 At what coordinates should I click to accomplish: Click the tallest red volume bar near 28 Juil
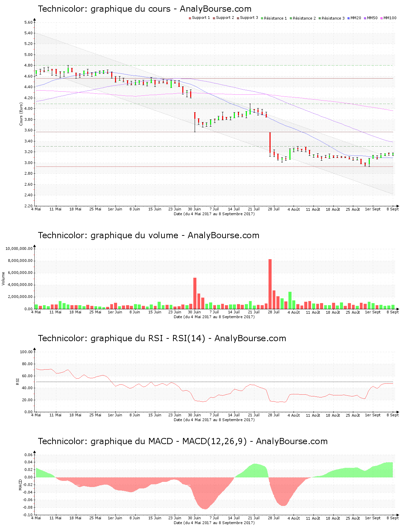click(x=270, y=284)
